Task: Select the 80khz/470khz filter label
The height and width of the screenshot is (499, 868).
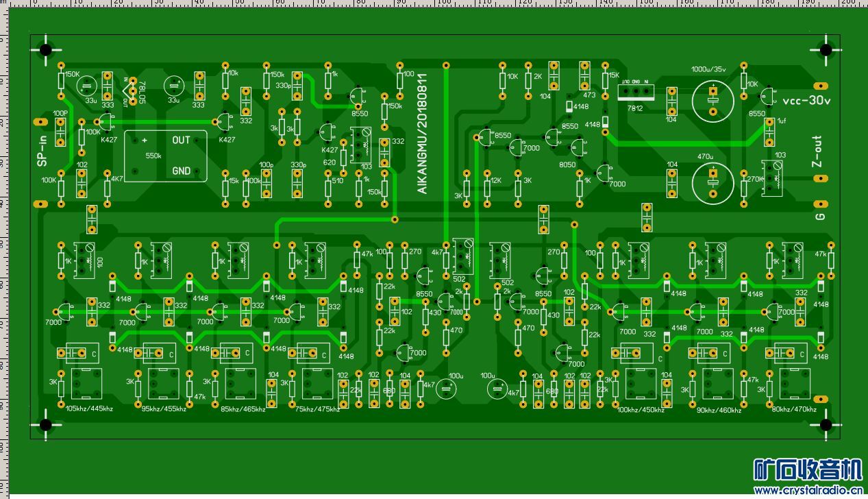Action: click(794, 409)
